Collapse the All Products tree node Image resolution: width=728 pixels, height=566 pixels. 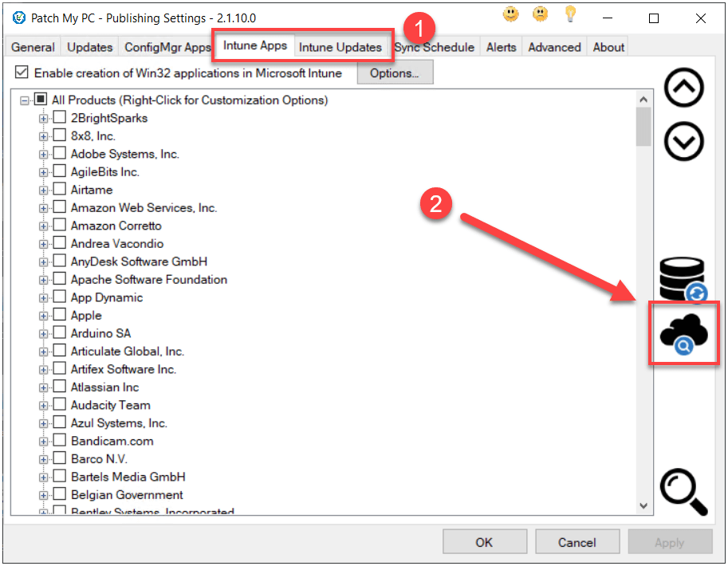tap(24, 100)
